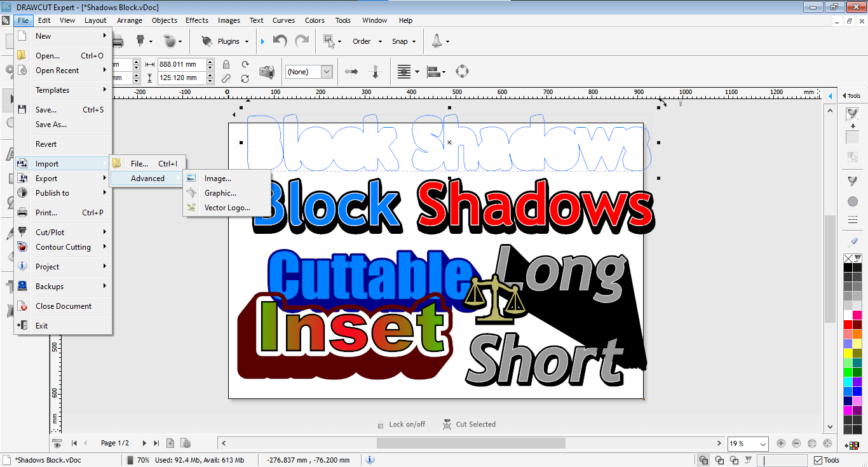
Task: Go to next page arrow
Action: (144, 443)
